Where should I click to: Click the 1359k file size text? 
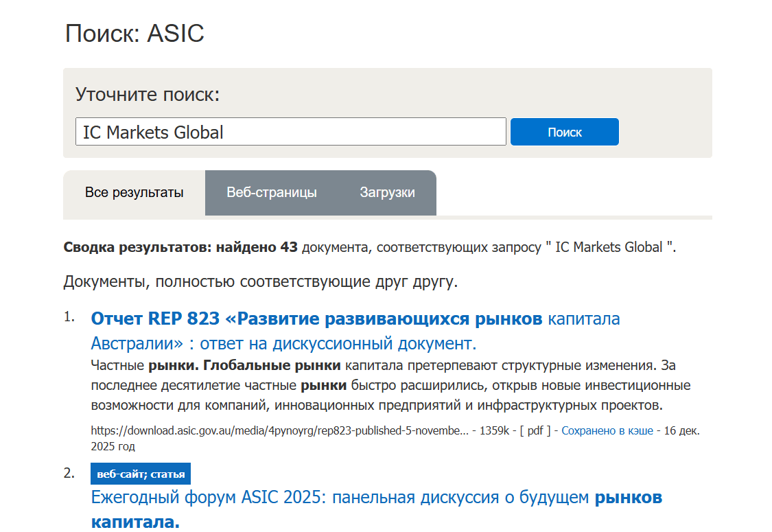[493, 431]
